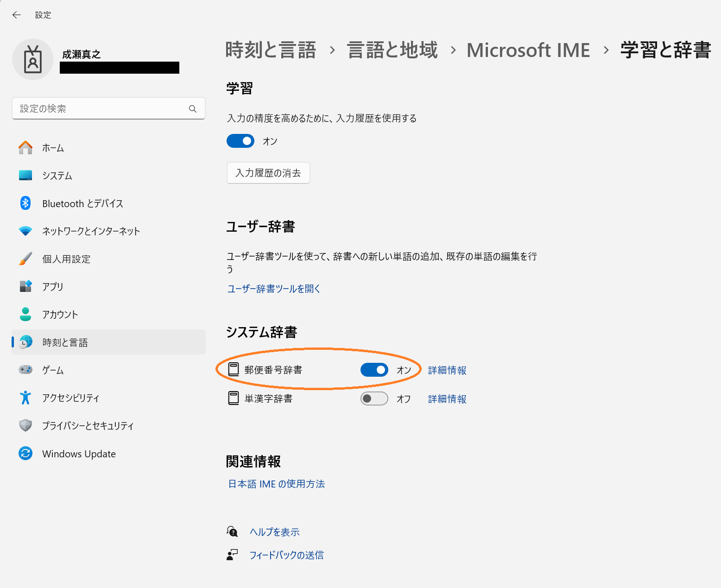Click the user profile avatar icon
721x588 pixels.
[33, 59]
